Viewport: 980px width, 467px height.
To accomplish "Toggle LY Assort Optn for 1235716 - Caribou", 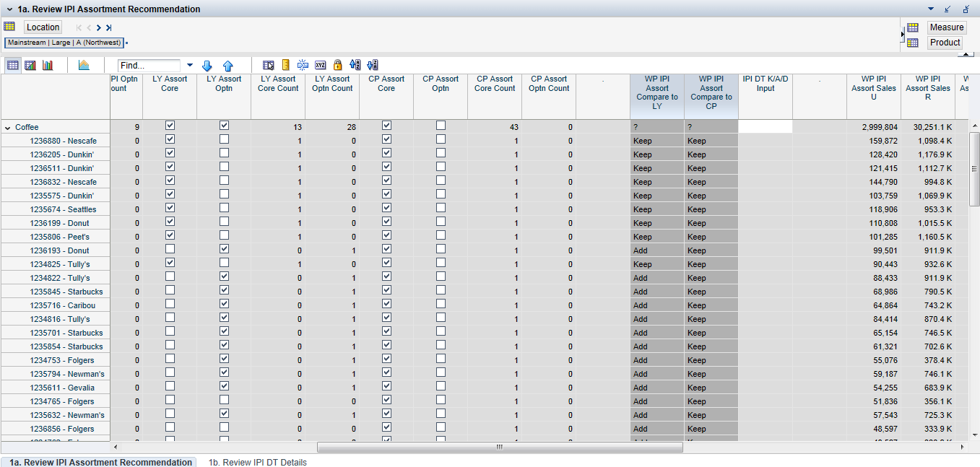I will pyautogui.click(x=224, y=304).
